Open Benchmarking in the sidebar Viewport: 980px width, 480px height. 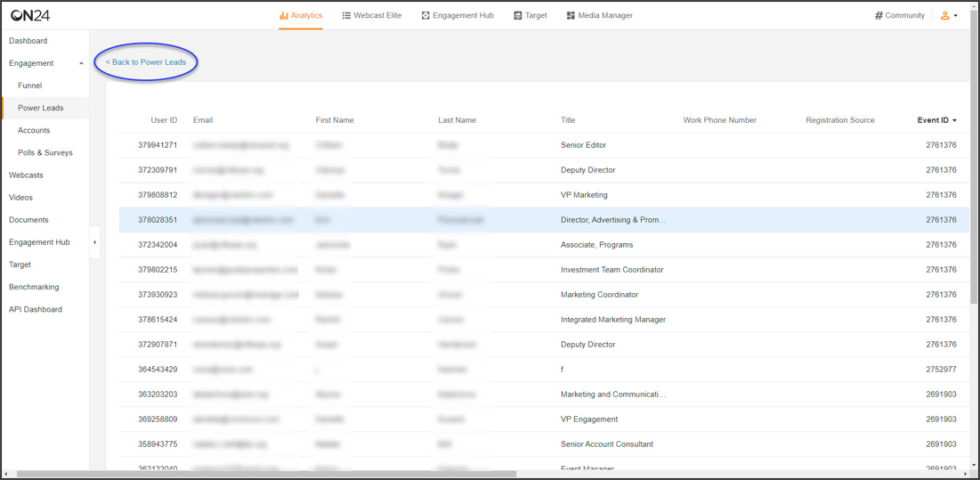point(34,287)
